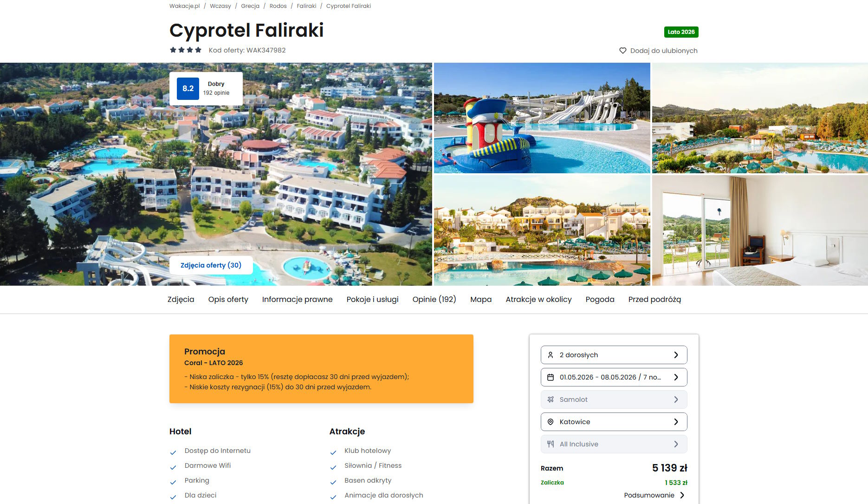This screenshot has width=868, height=504.
Task: Click the Zdjęcia oferty (30) button
Action: tap(211, 265)
